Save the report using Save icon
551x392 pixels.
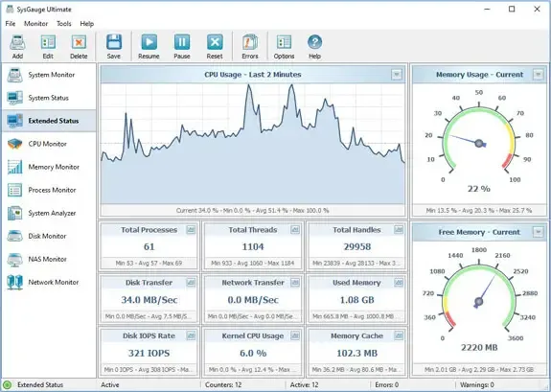114,46
